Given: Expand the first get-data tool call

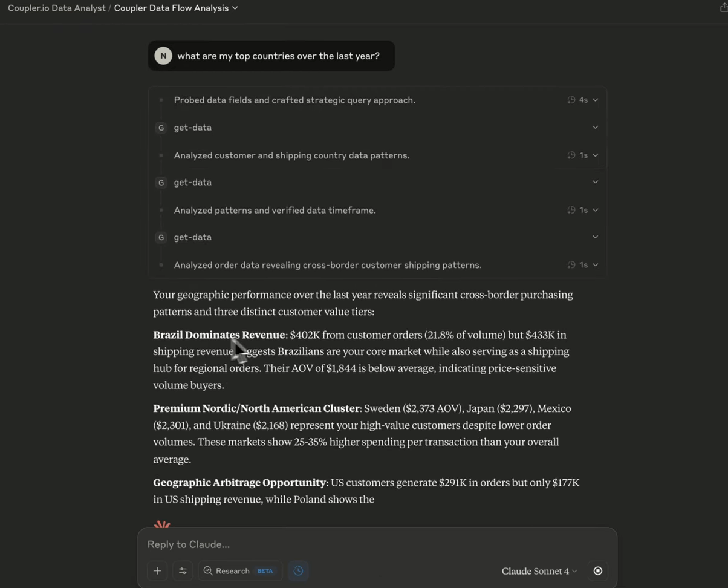Looking at the screenshot, I should tap(596, 128).
